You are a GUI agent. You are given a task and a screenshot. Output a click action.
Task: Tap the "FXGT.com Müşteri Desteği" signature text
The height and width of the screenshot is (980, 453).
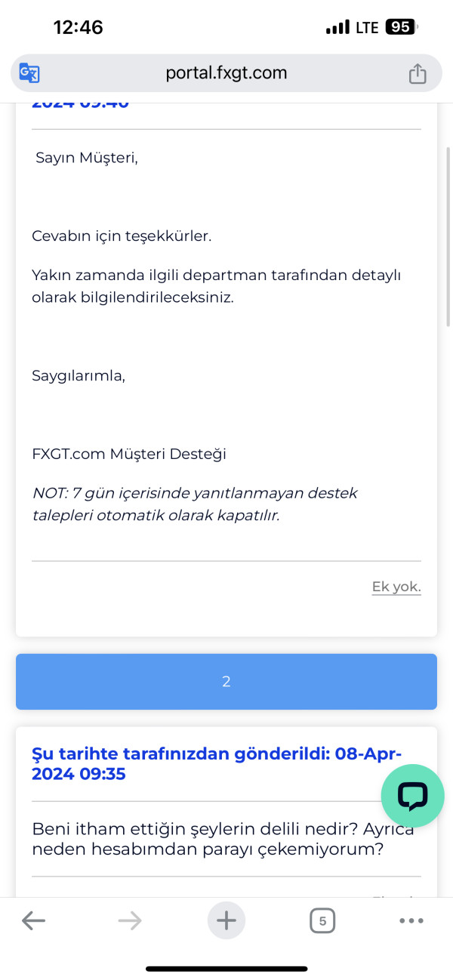129,455
